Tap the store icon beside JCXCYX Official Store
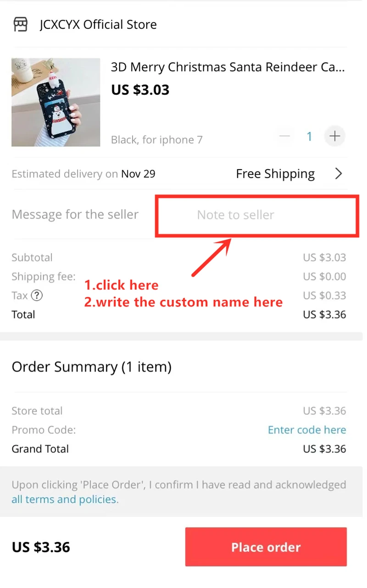The width and height of the screenshot is (367, 588). [x=20, y=24]
